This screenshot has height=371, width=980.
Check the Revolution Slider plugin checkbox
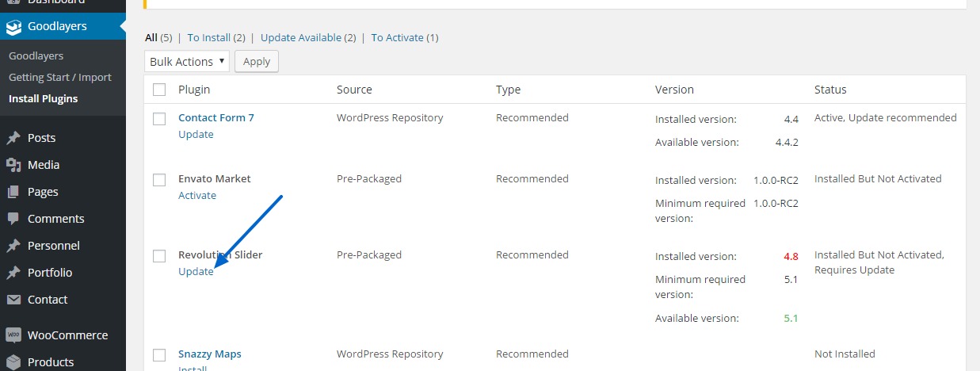159,256
